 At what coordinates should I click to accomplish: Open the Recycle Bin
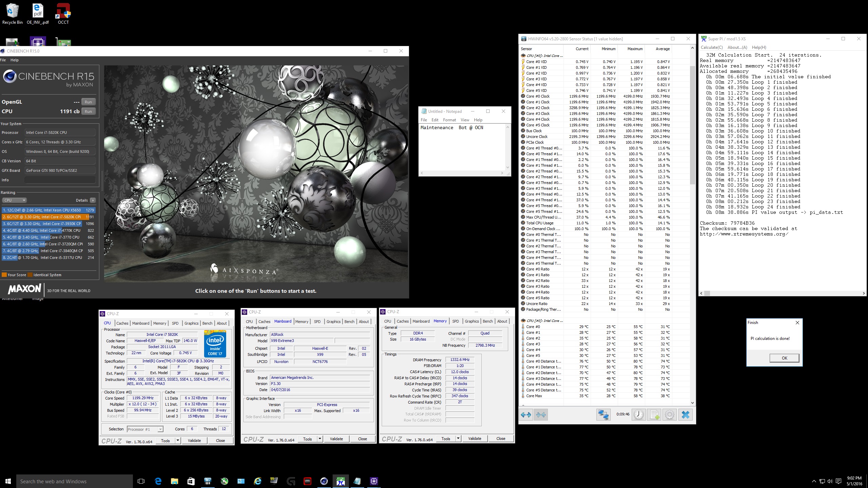[12, 10]
